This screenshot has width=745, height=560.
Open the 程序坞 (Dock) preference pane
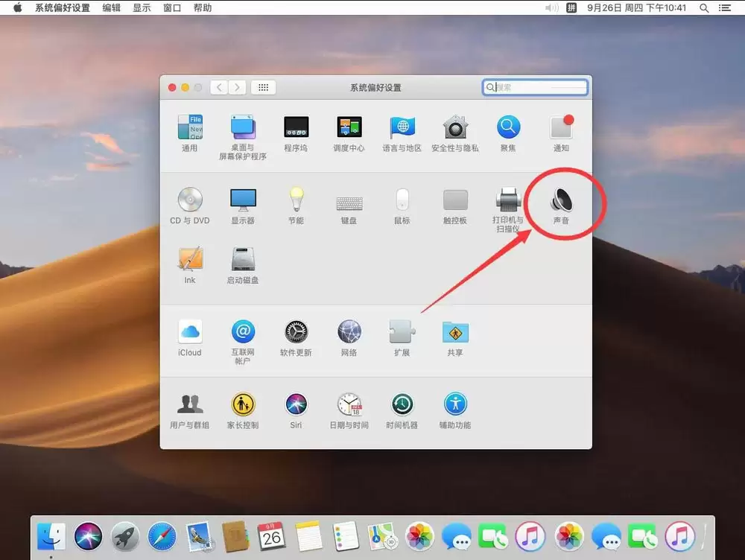(296, 133)
